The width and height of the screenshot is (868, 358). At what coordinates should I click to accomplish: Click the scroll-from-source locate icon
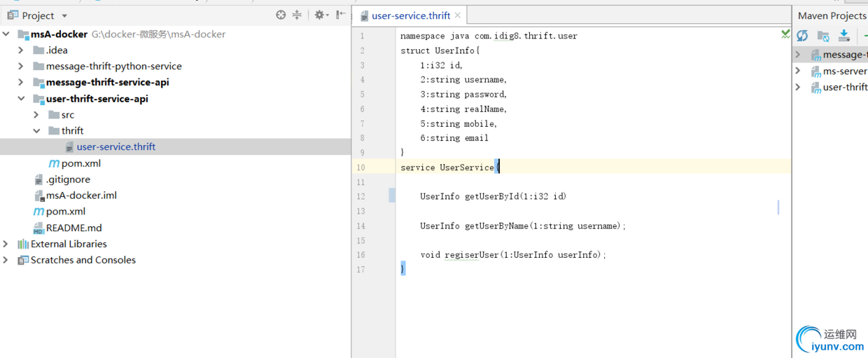coord(281,15)
